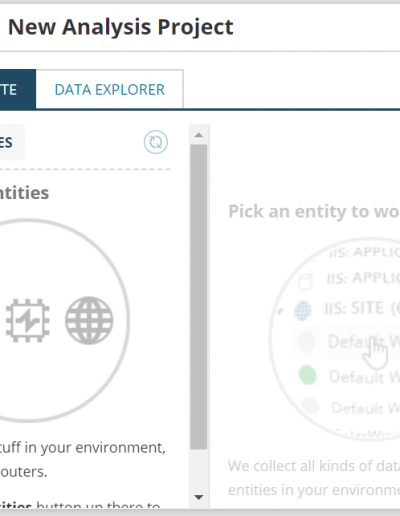Click the globe web icon in circle
This screenshot has width=400, height=516.
(x=89, y=320)
